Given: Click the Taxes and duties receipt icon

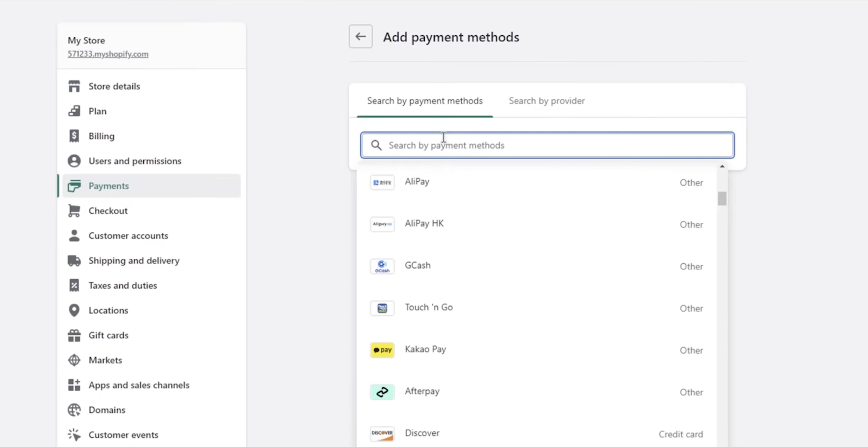Looking at the screenshot, I should pyautogui.click(x=74, y=285).
